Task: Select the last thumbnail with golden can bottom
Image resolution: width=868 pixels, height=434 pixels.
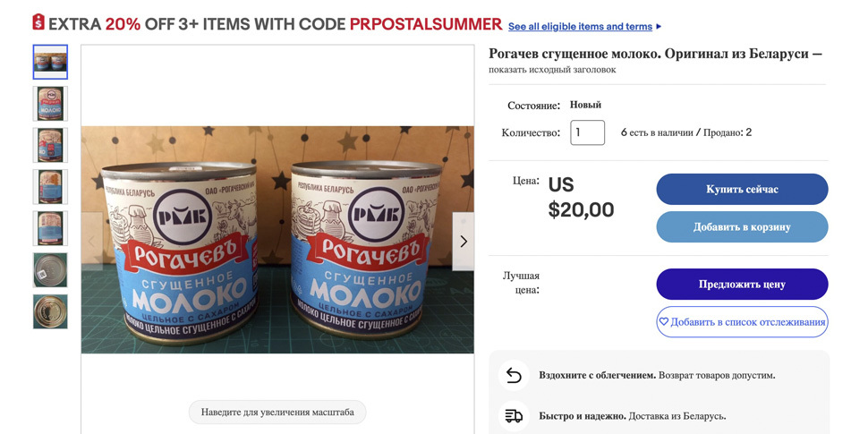Action: click(50, 311)
